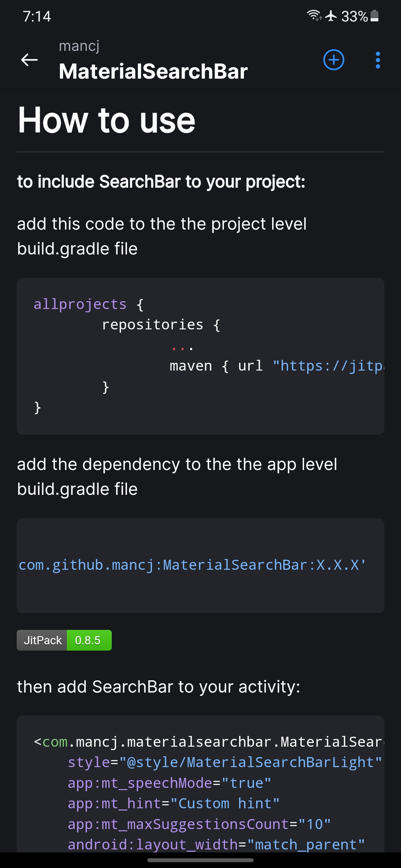This screenshot has width=401, height=868.
Task: Open the three-dot overflow menu
Action: click(378, 60)
